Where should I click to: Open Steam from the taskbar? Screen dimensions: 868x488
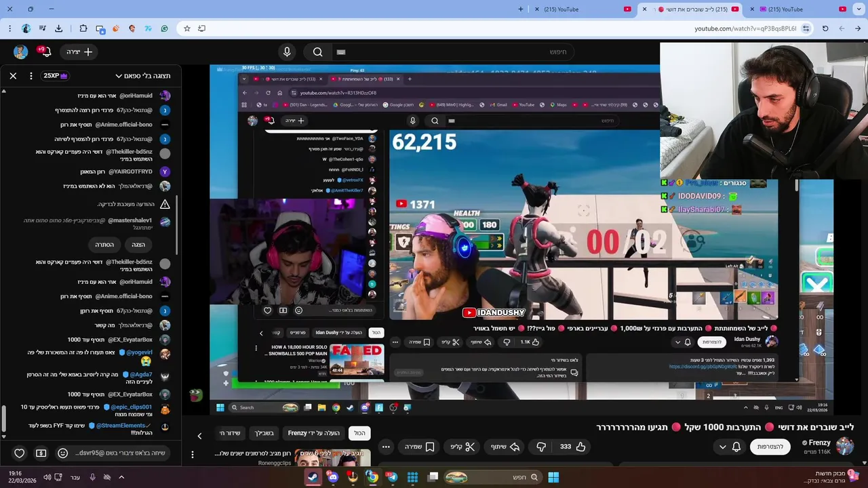coord(313,477)
